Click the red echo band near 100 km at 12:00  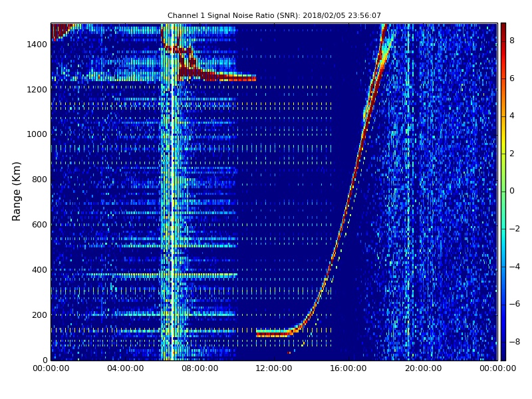pyautogui.click(x=274, y=334)
